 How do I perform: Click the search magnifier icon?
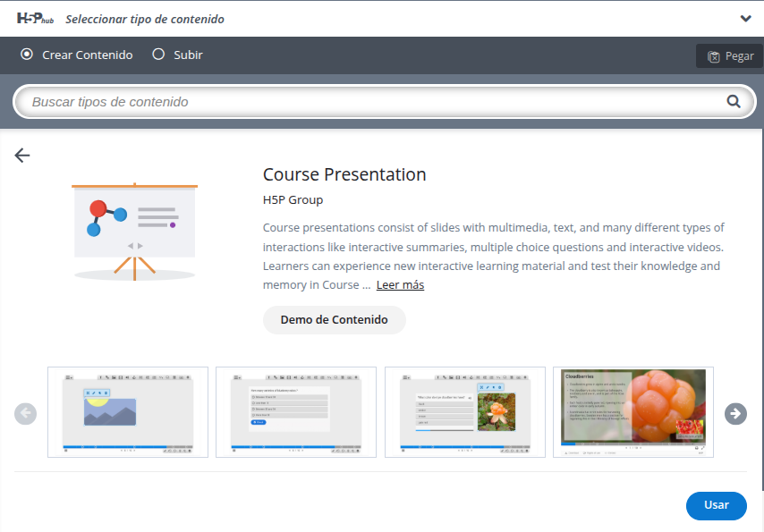click(x=734, y=101)
